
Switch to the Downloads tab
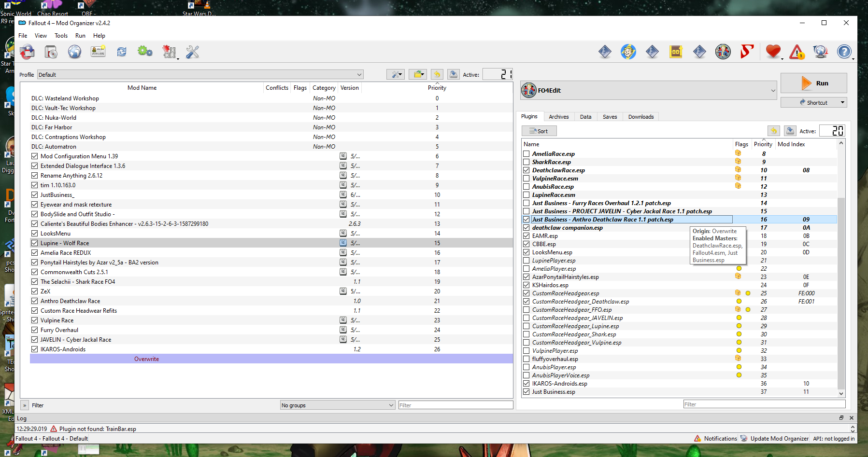[640, 117]
